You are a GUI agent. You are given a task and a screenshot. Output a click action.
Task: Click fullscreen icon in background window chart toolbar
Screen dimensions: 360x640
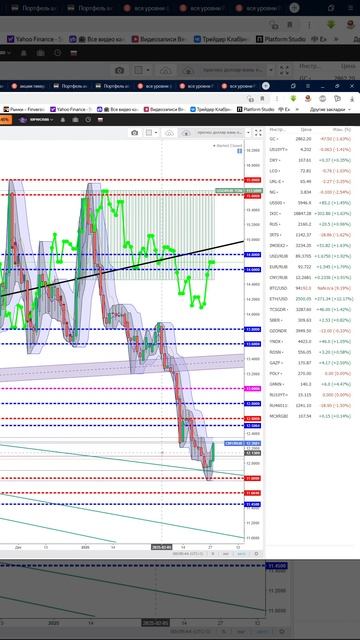[x=284, y=70]
